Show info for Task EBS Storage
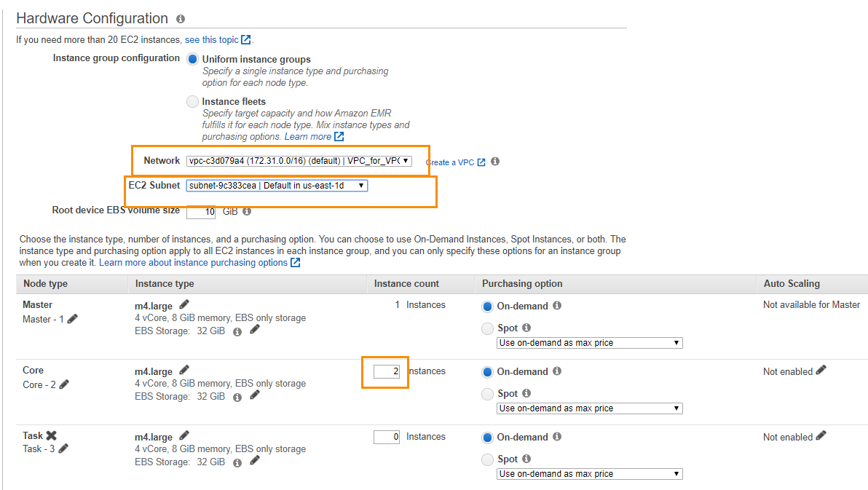Viewport: 868px width, 490px height. [x=237, y=463]
